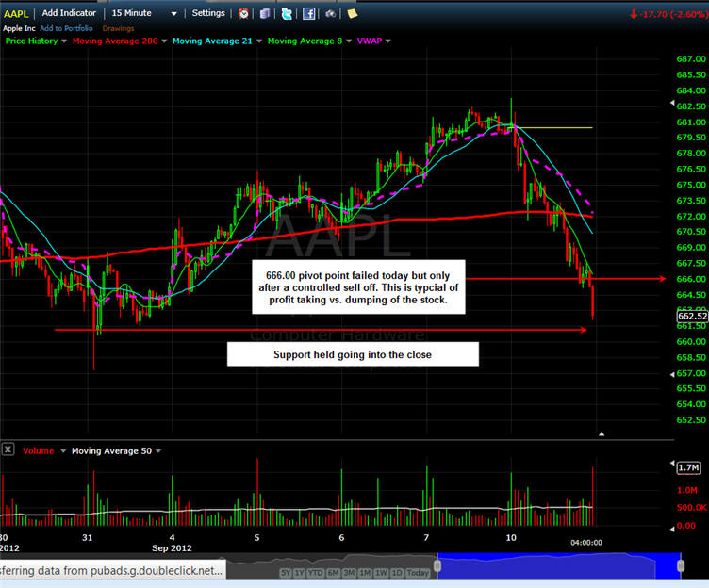Select the Today range button
709x588 pixels.
418,573
